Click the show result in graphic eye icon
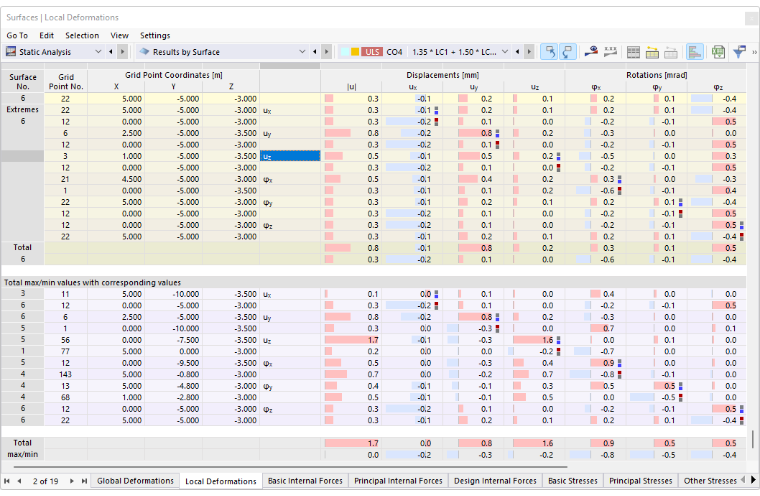Image resolution: width=760 pixels, height=496 pixels. point(591,52)
